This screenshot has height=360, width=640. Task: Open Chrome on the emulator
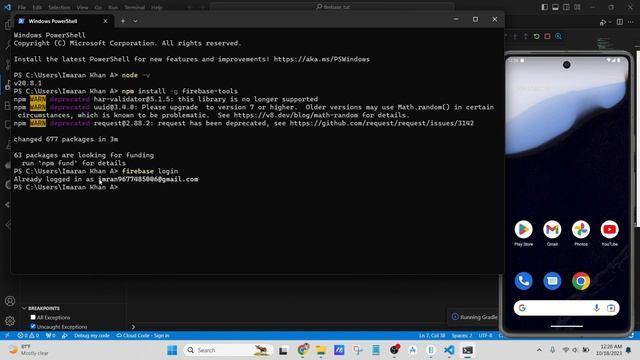(581, 281)
